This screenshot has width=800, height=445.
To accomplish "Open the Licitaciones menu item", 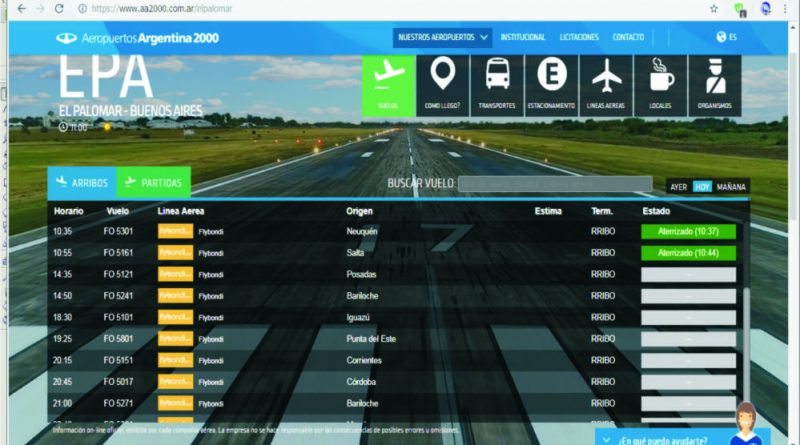I will click(579, 37).
